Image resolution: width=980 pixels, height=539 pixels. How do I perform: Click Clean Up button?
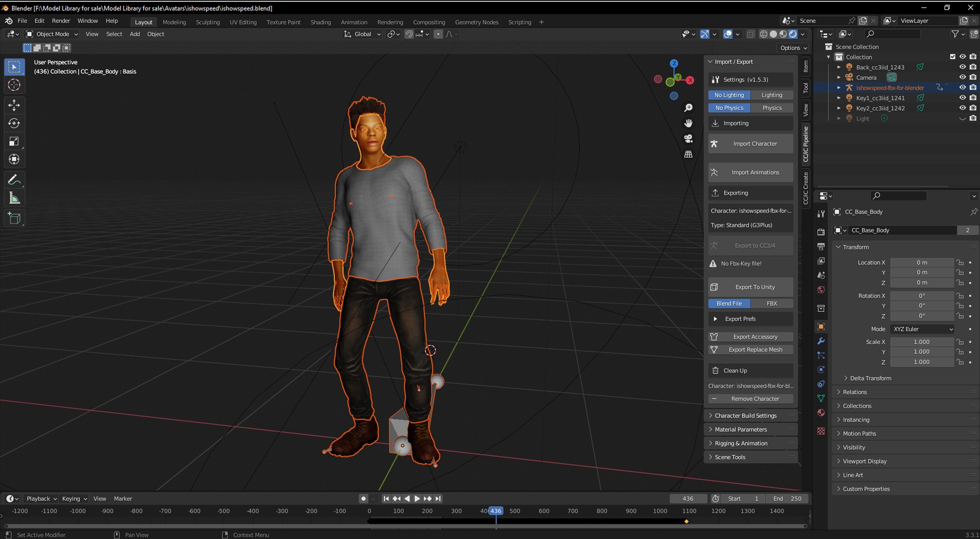point(750,371)
